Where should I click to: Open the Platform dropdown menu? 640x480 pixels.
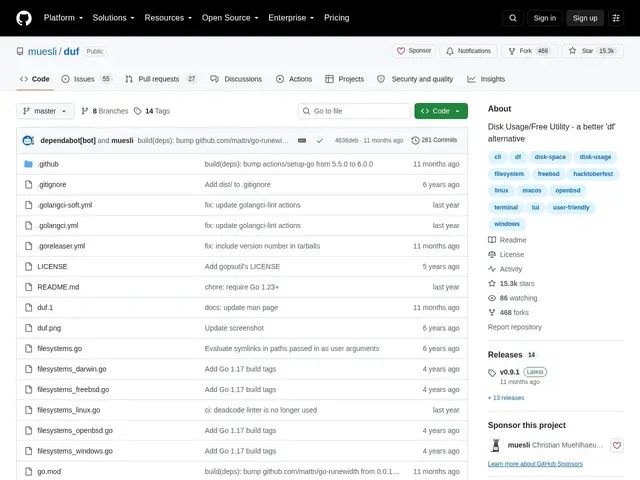click(63, 18)
